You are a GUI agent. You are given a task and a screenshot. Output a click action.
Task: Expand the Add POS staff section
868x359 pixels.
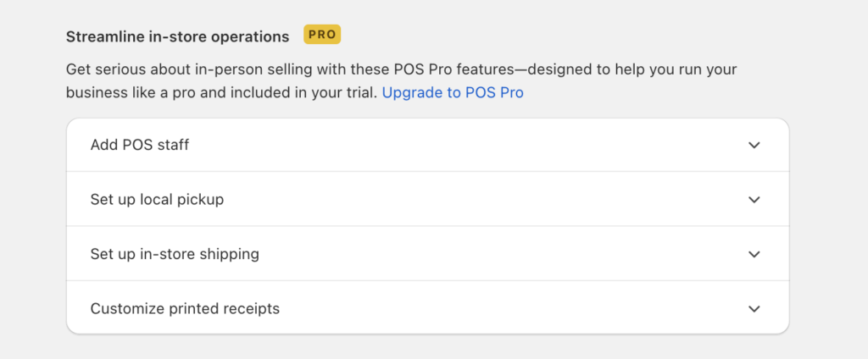coord(427,145)
